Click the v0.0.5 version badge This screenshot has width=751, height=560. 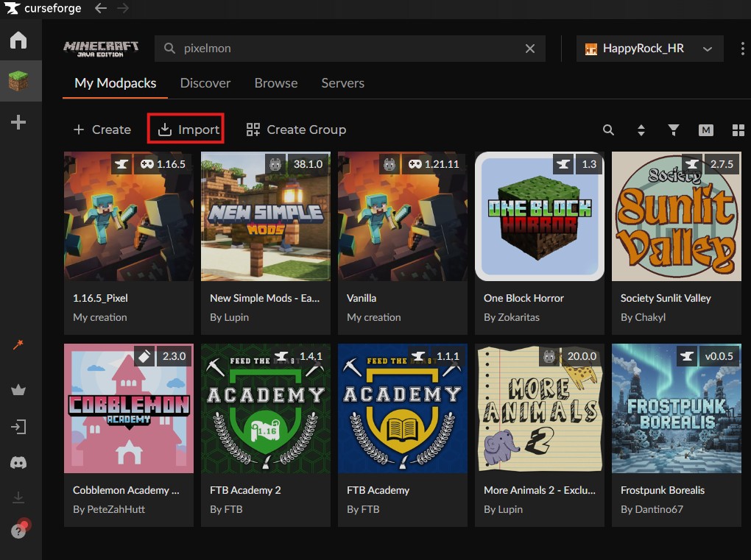719,356
